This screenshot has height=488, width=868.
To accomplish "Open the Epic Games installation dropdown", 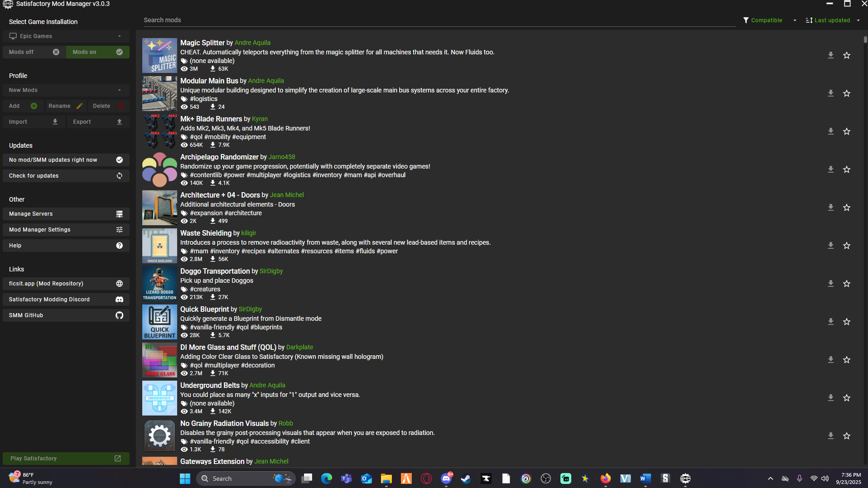I will pos(66,36).
